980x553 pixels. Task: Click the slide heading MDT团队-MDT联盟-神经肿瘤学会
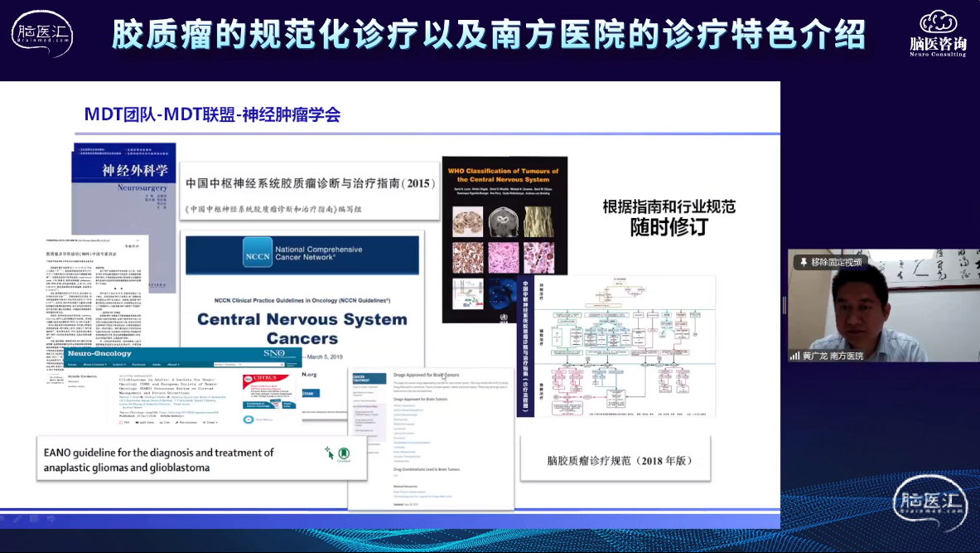click(213, 114)
